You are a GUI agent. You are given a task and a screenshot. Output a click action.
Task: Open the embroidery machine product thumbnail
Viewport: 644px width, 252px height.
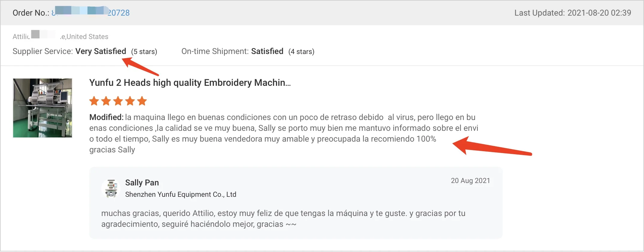(43, 108)
